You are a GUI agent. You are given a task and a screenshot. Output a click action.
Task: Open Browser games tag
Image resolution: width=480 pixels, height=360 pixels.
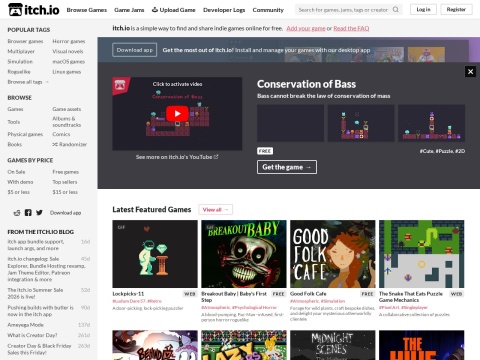point(25,41)
